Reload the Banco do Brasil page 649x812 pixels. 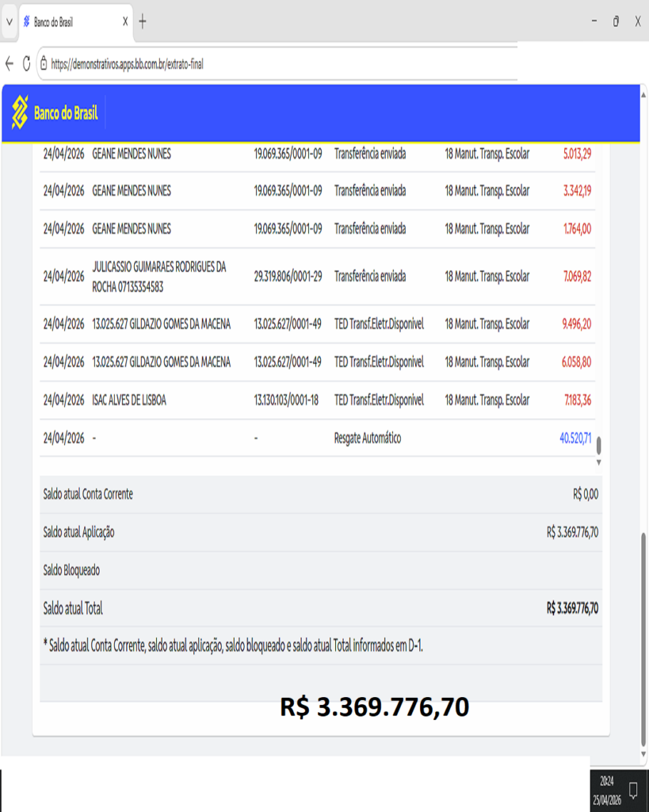tap(26, 64)
